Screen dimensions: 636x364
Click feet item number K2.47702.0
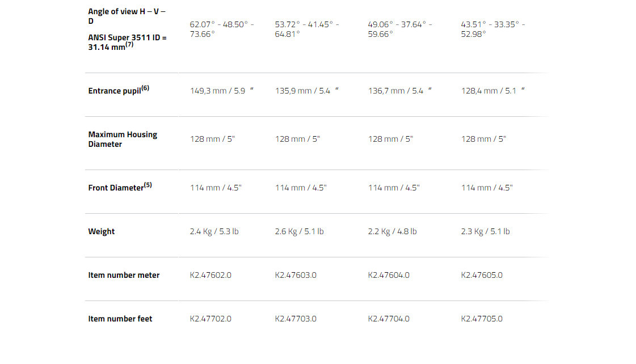tap(210, 319)
